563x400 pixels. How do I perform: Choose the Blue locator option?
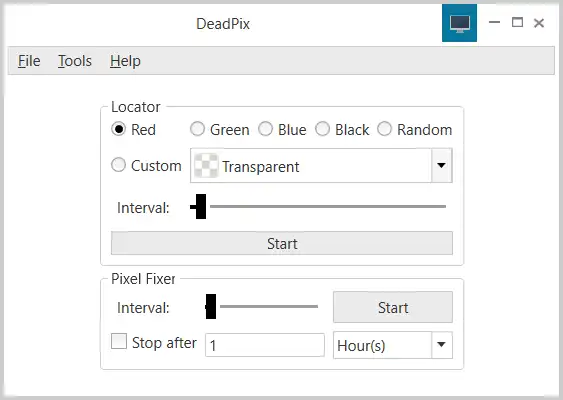pyautogui.click(x=265, y=129)
